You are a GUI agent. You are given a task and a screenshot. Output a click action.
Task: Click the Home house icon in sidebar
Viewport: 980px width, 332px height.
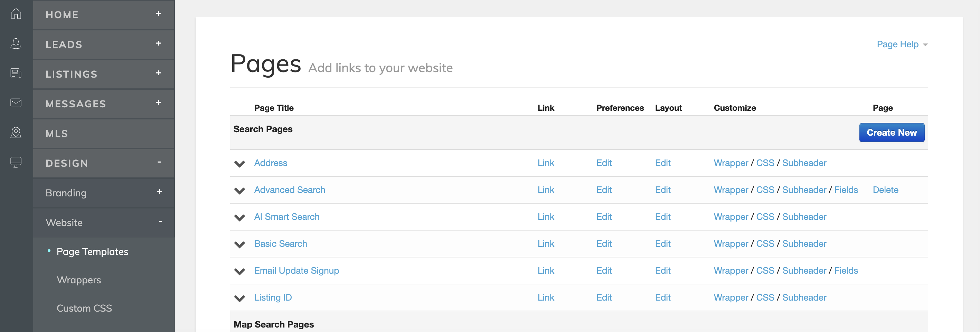16,14
